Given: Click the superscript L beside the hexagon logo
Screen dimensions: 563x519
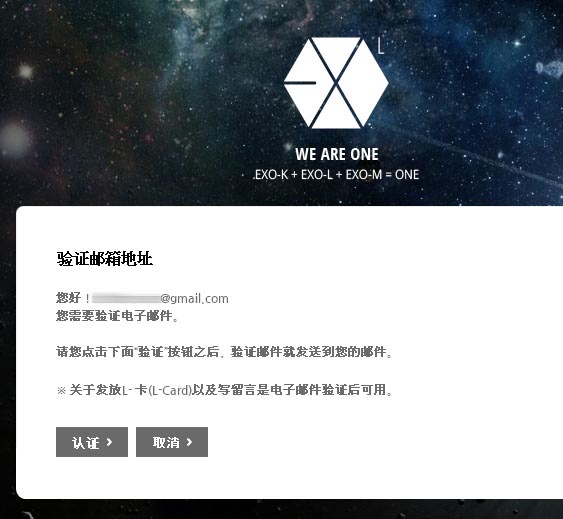Looking at the screenshot, I should pos(381,47).
